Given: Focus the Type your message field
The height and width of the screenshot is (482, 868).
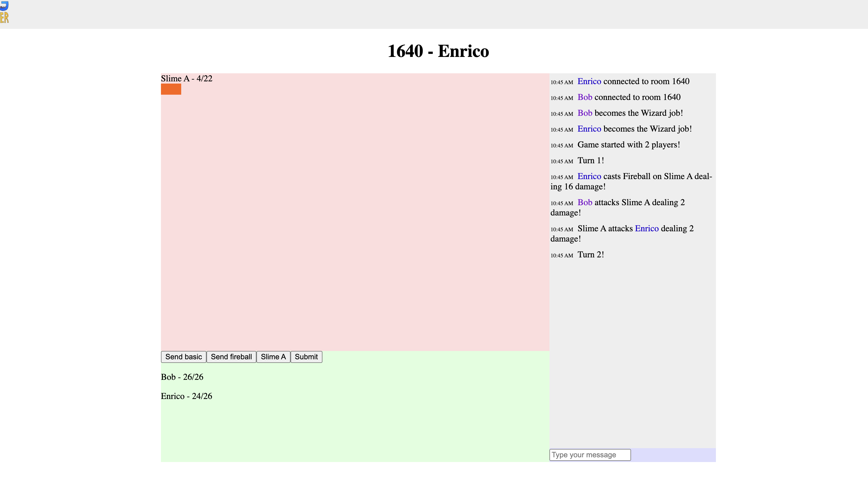Looking at the screenshot, I should pyautogui.click(x=590, y=455).
